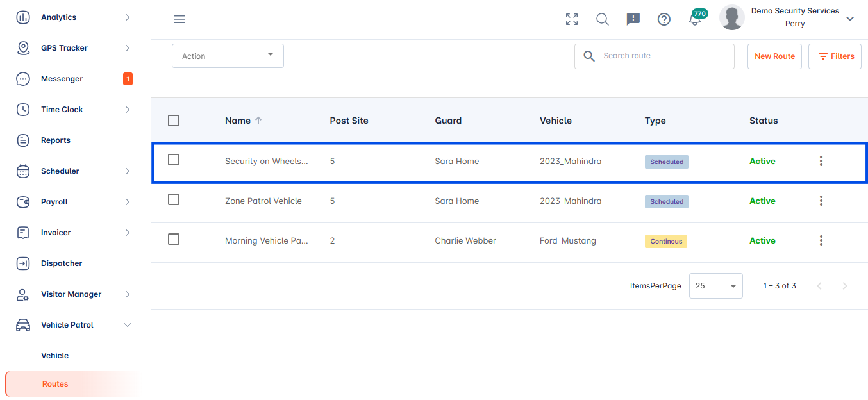Click the user profile avatar

pyautogui.click(x=732, y=17)
